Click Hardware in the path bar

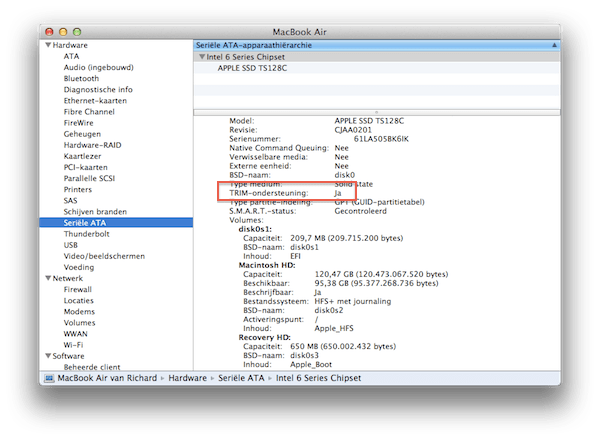click(188, 378)
